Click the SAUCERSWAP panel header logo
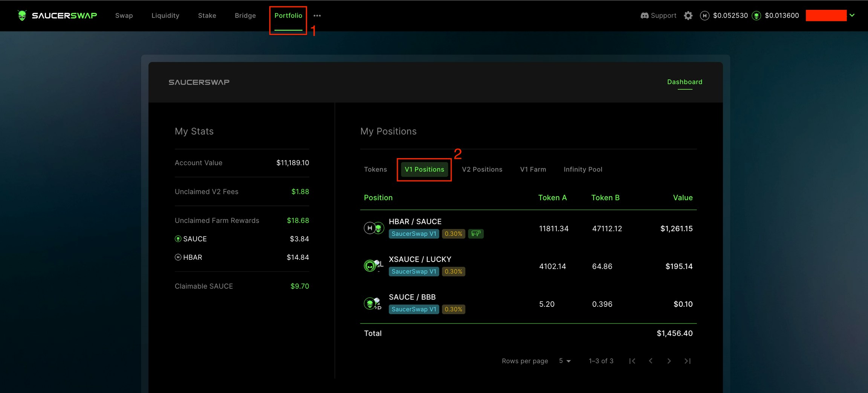Viewport: 868px width, 393px height. click(x=199, y=82)
